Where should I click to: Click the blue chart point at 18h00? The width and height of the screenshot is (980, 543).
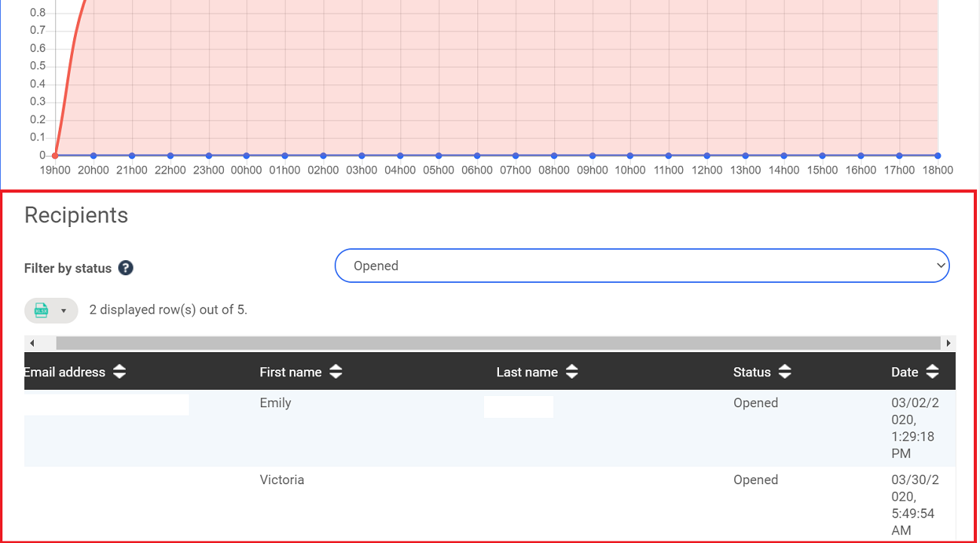point(937,155)
